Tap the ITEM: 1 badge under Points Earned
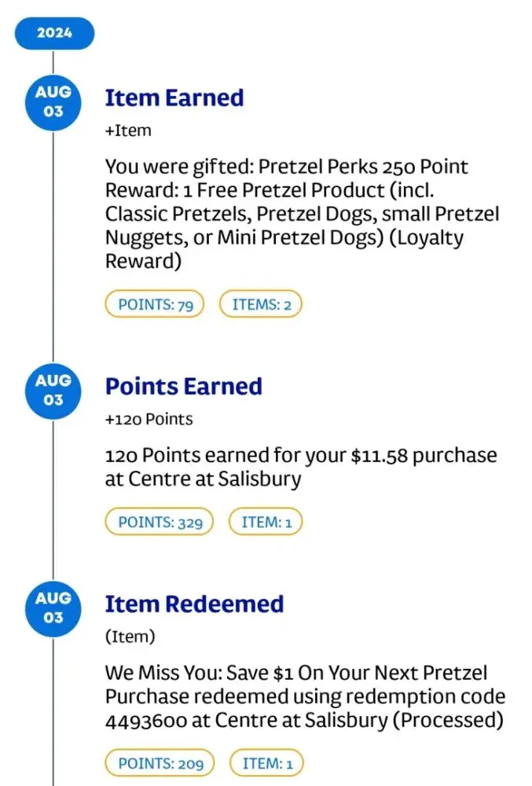Image resolution: width=532 pixels, height=786 pixels. [x=265, y=522]
